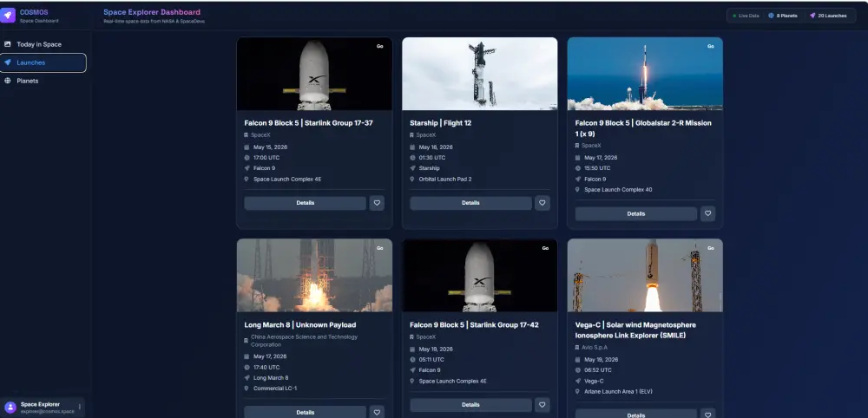
Task: Click location pin beside Space Launch Complex 40
Action: [577, 190]
